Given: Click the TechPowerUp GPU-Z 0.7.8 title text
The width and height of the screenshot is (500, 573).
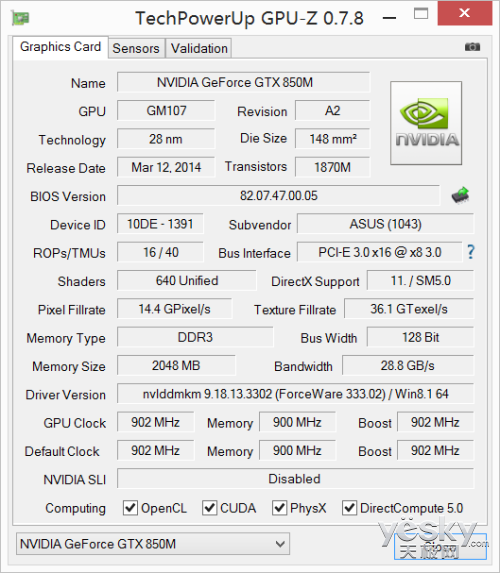Looking at the screenshot, I should click(250, 18).
